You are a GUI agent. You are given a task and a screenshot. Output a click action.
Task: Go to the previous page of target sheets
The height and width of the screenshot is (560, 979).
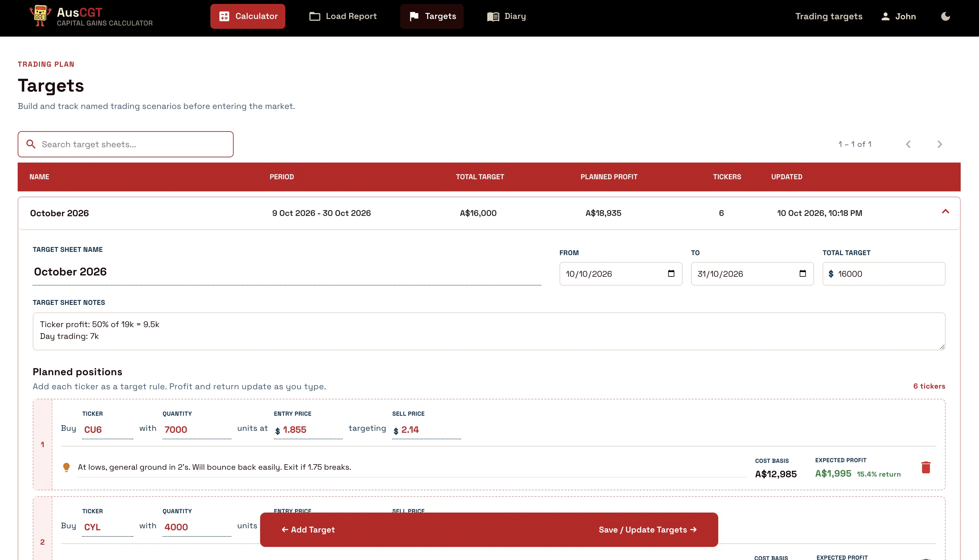908,144
